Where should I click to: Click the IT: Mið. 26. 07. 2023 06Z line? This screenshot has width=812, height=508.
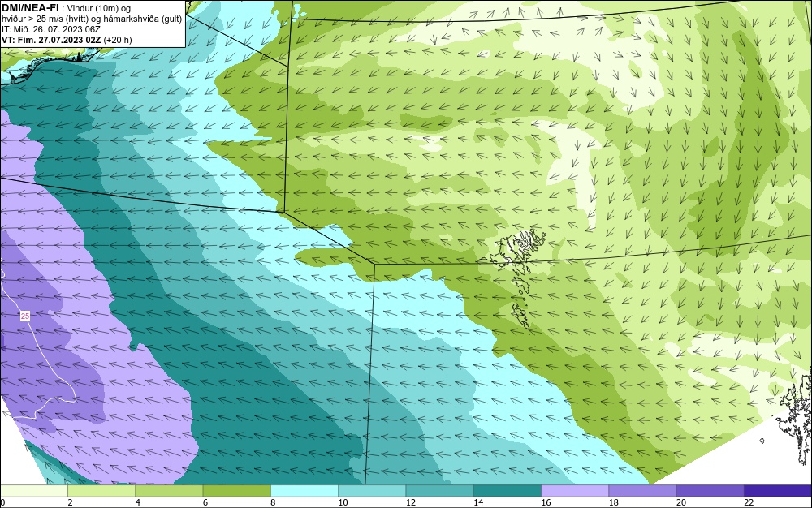(51, 29)
